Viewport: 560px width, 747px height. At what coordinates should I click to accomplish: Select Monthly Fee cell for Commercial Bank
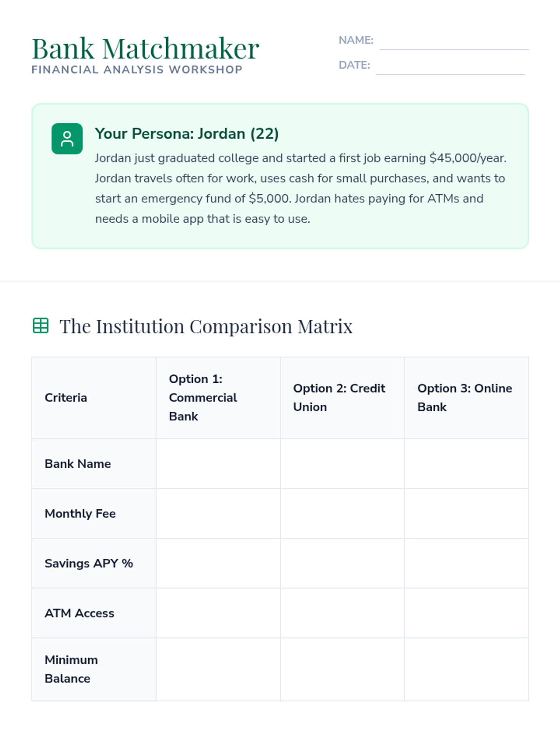[x=218, y=514]
